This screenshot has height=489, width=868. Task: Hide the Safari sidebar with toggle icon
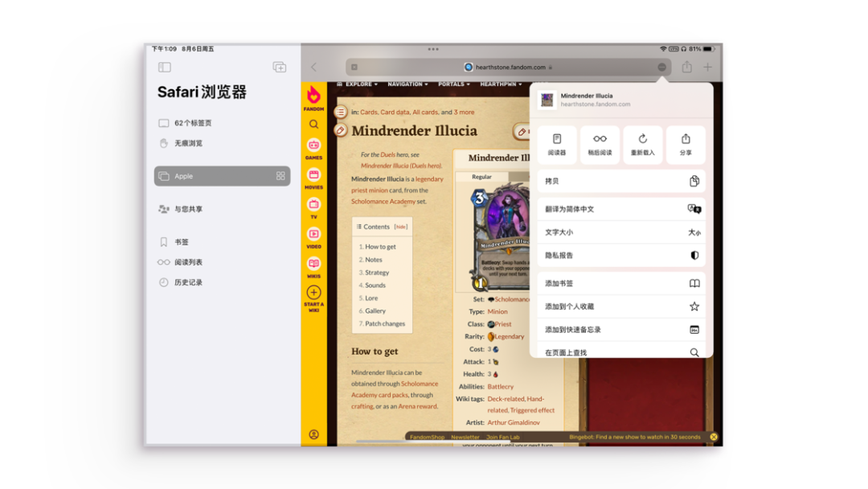pyautogui.click(x=165, y=67)
